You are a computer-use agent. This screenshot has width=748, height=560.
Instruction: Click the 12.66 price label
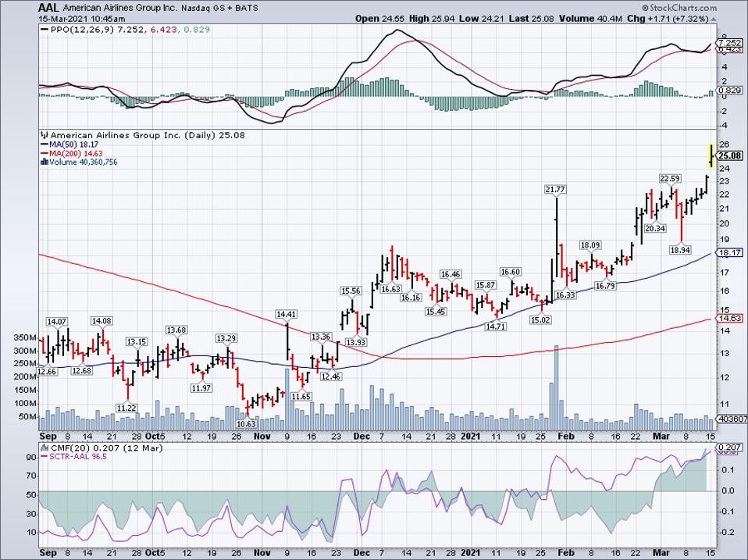[47, 371]
